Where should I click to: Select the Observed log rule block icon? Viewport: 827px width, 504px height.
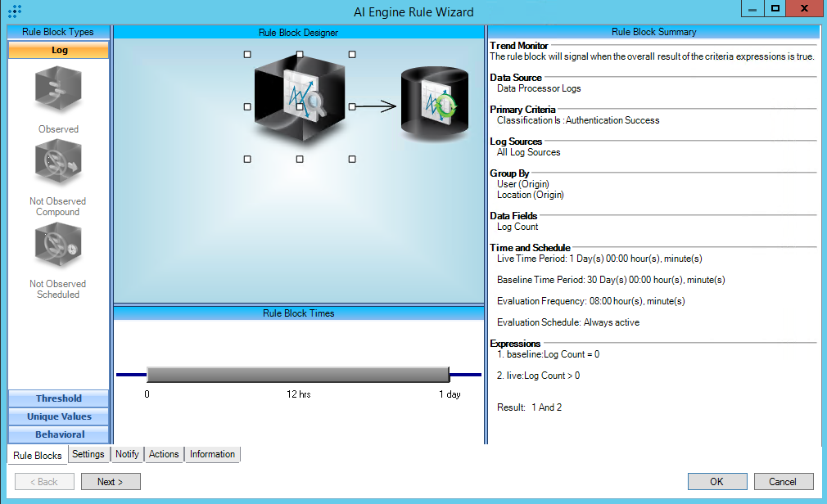pyautogui.click(x=58, y=90)
